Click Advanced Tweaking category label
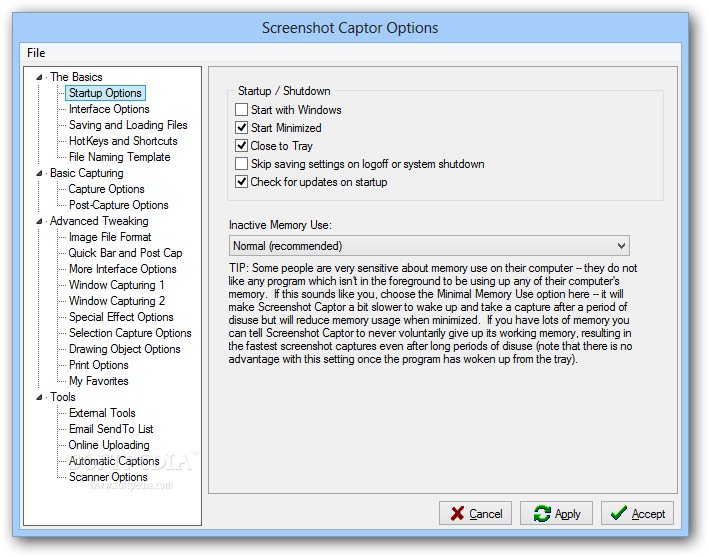Screen dimensions: 709x557 pyautogui.click(x=99, y=221)
